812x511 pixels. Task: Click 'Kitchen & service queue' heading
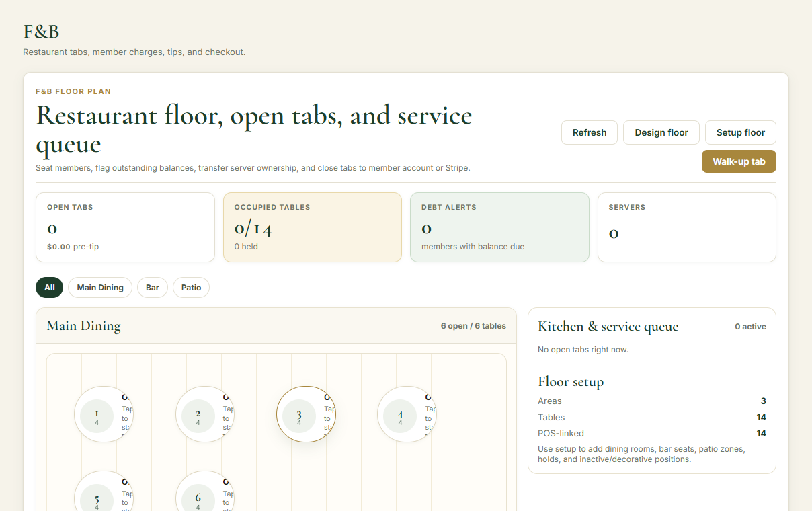(x=608, y=327)
